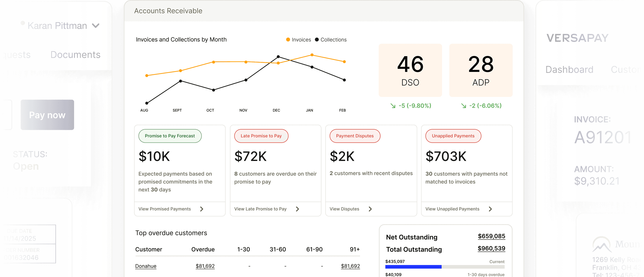Click the Late Promise to Pay badge
The image size is (644, 277).
tap(261, 136)
